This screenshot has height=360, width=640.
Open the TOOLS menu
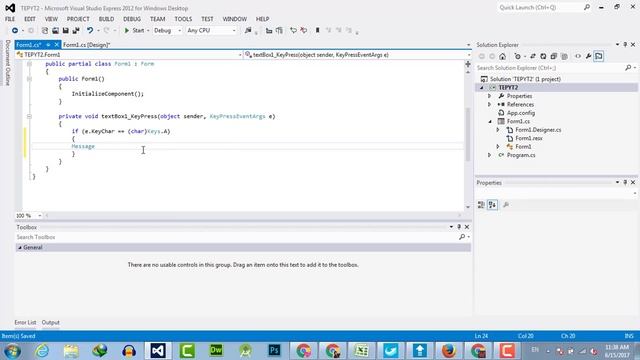183,19
